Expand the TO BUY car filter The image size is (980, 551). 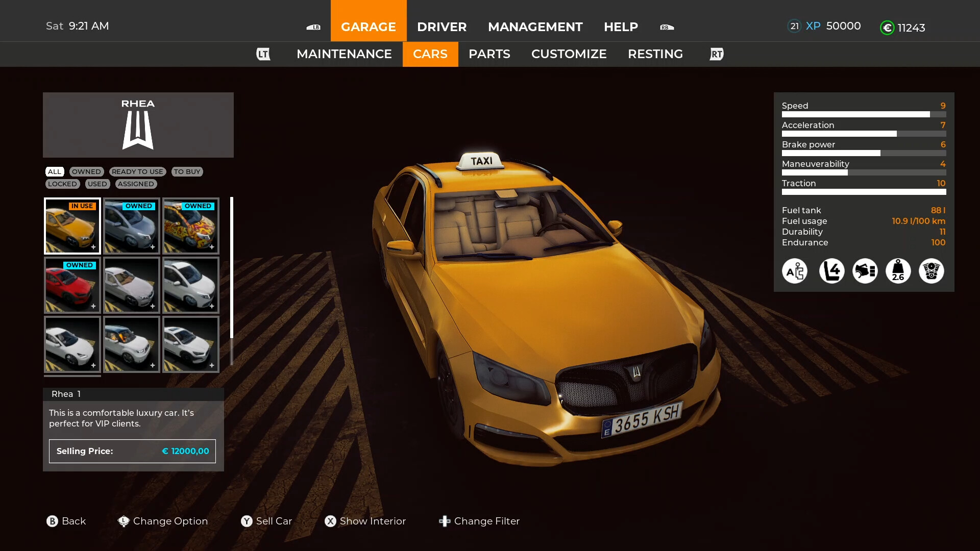tap(187, 171)
